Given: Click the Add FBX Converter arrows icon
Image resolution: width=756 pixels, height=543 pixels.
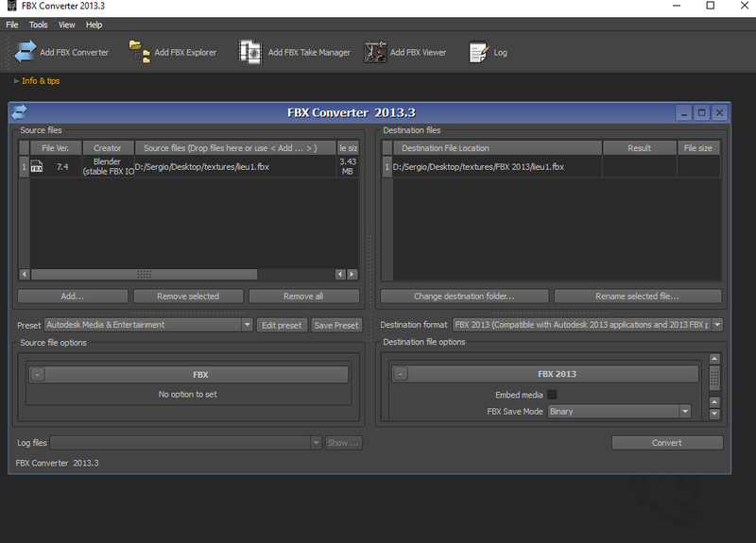Looking at the screenshot, I should [26, 52].
